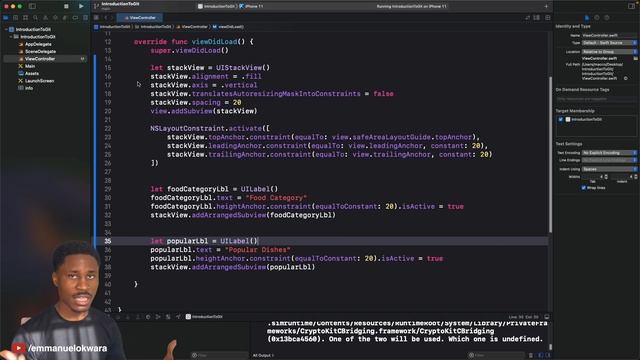Open the Main storyboard file
Screen dimensions: 640x360
pos(27,66)
